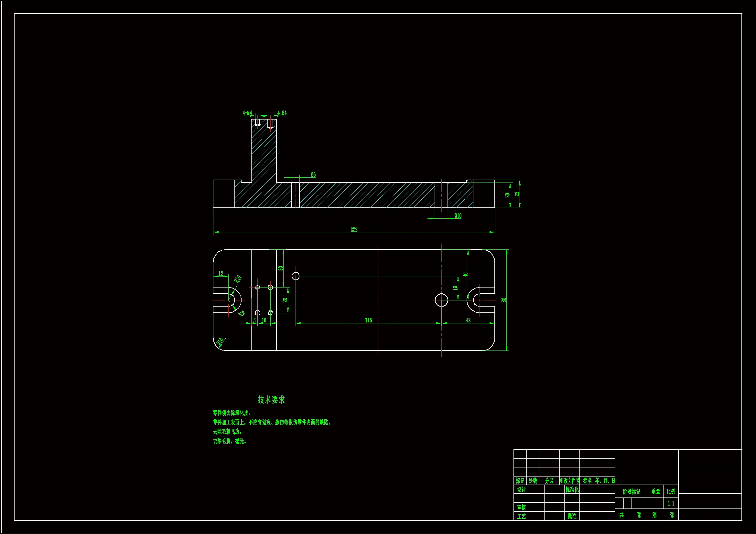756x534 pixels.
Task: Click the 比例 cell in title block
Action: tap(671, 491)
